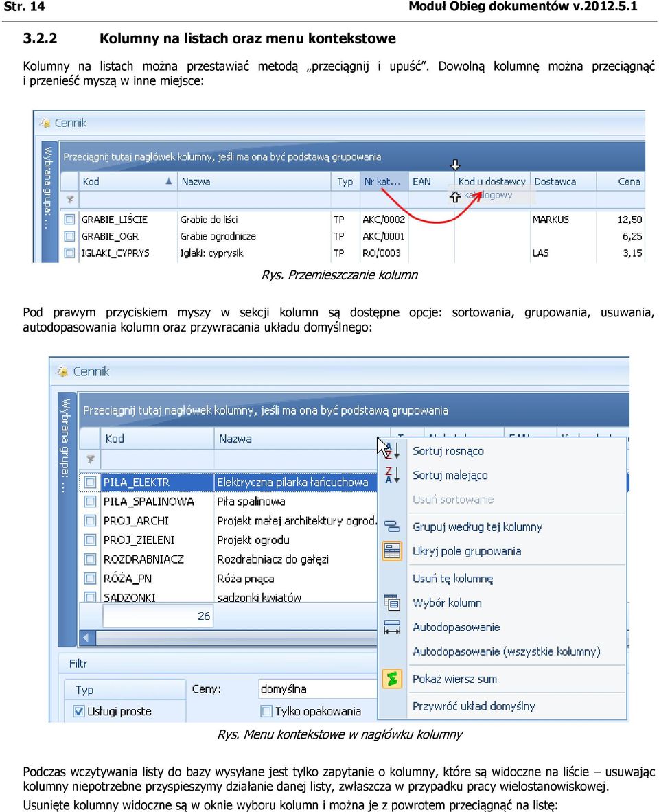Choose Usuń tę kolumnę

pos(453,579)
